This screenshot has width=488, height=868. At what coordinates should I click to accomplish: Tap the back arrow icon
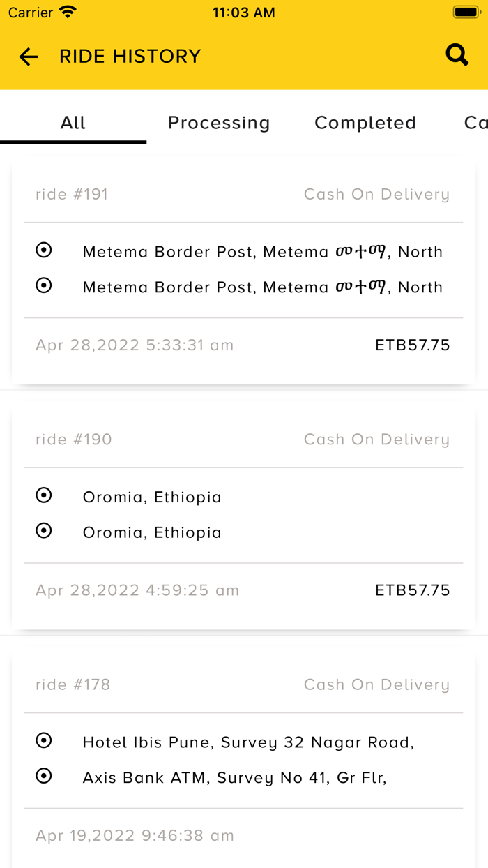click(29, 57)
